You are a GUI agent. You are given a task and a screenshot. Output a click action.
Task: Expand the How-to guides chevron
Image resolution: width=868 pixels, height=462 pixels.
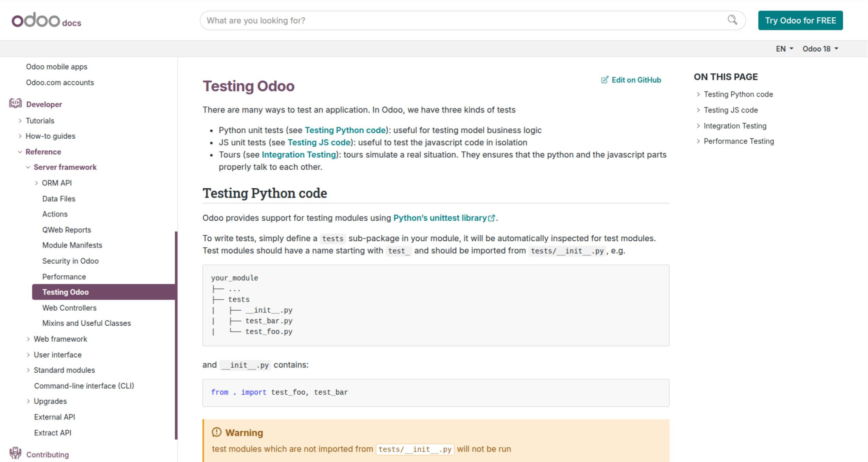pos(20,136)
